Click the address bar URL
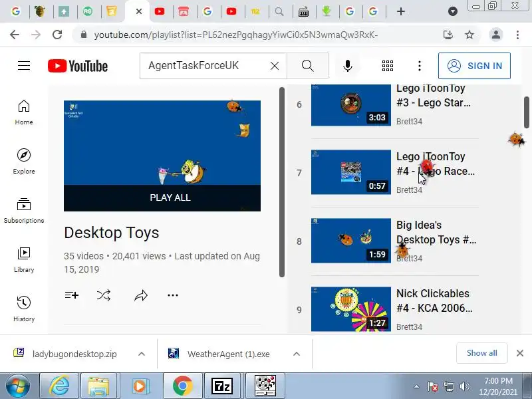Viewport: 532px width, 399px height. (x=236, y=35)
